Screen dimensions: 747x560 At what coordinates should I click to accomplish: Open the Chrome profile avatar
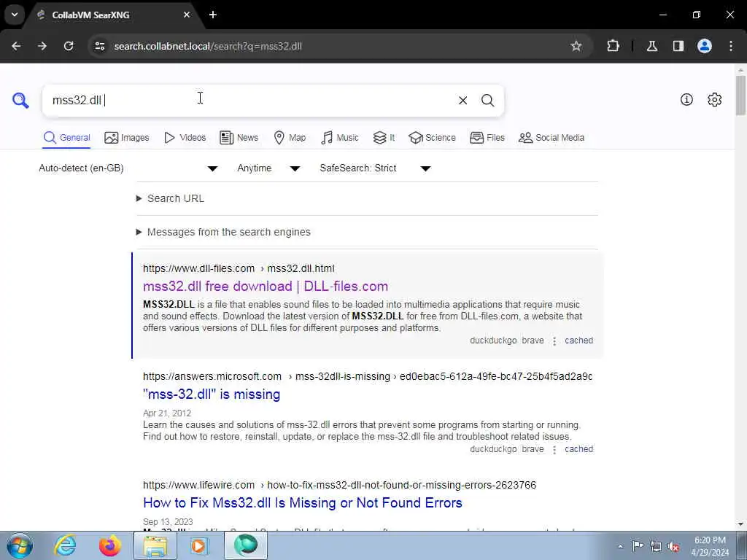click(x=705, y=46)
